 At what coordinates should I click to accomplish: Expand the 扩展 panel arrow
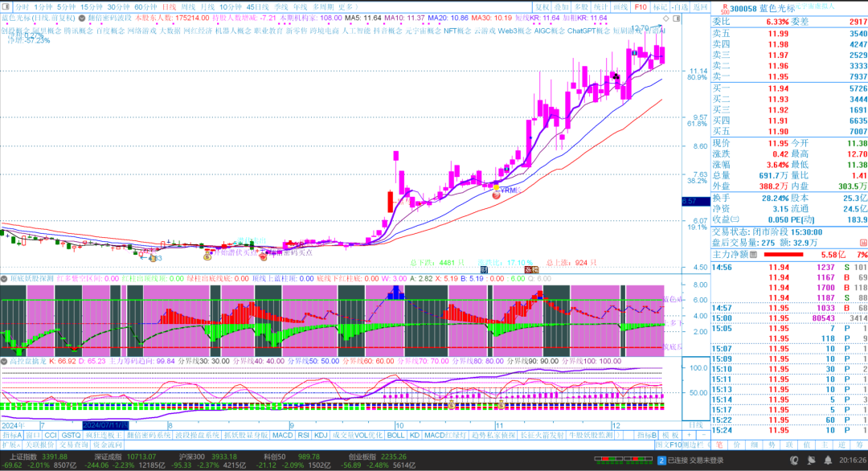coord(10,445)
